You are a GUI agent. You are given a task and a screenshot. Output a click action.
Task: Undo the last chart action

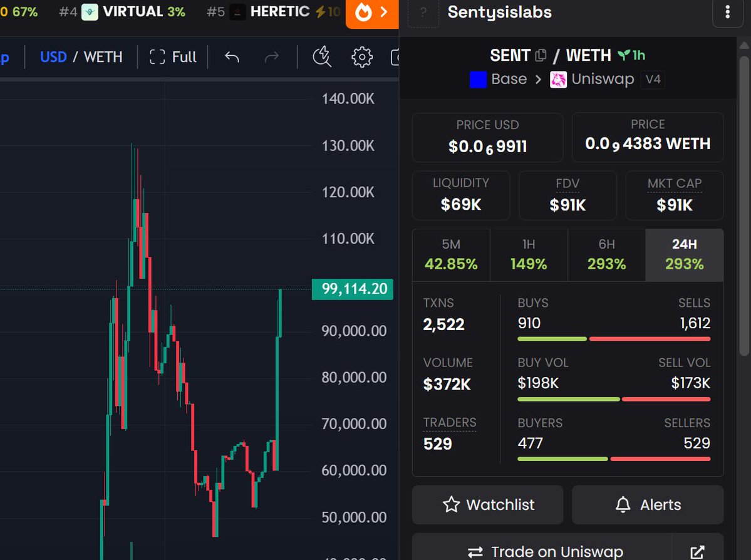(232, 57)
